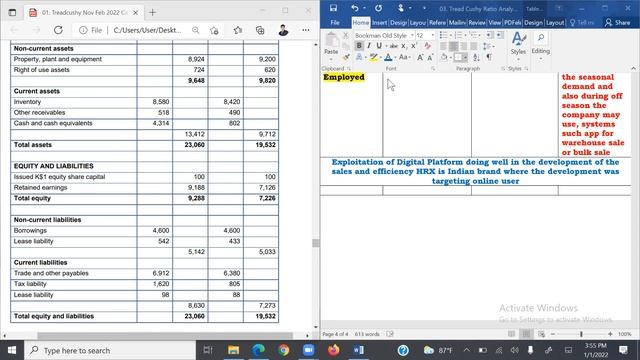Viewport: 640px width, 360px height.
Task: Switch to the References ribbon tab
Action: [x=437, y=22]
